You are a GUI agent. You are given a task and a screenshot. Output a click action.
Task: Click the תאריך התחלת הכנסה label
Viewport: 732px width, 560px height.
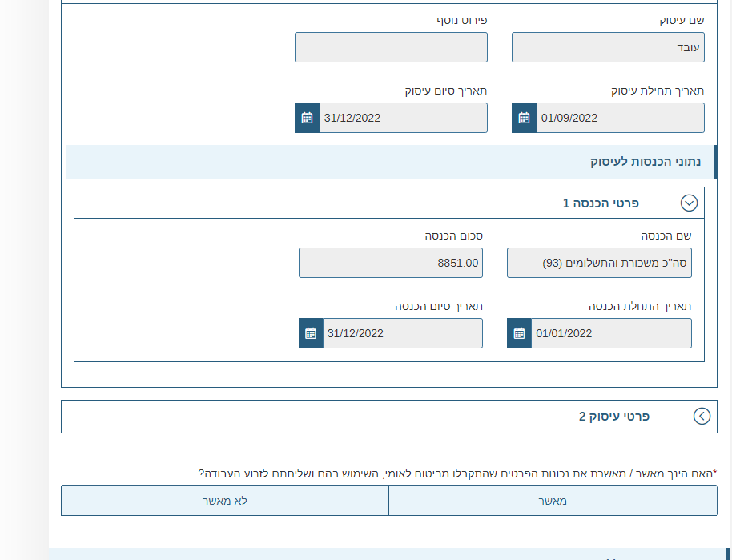[640, 306]
